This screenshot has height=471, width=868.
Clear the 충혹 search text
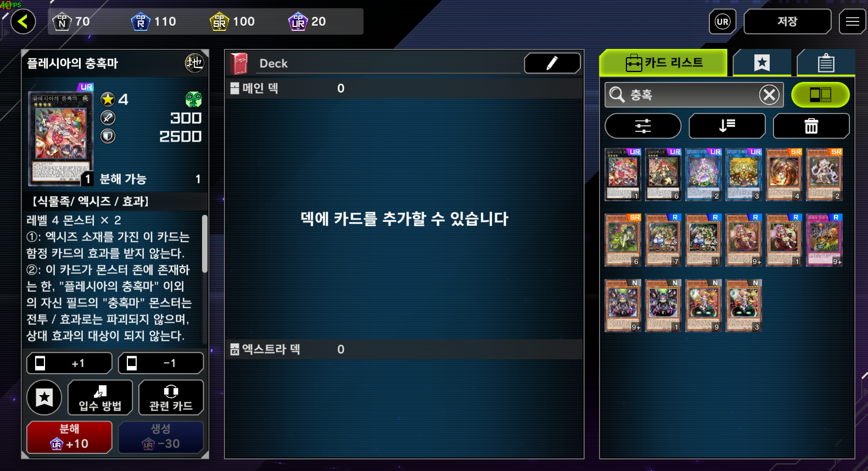click(770, 95)
